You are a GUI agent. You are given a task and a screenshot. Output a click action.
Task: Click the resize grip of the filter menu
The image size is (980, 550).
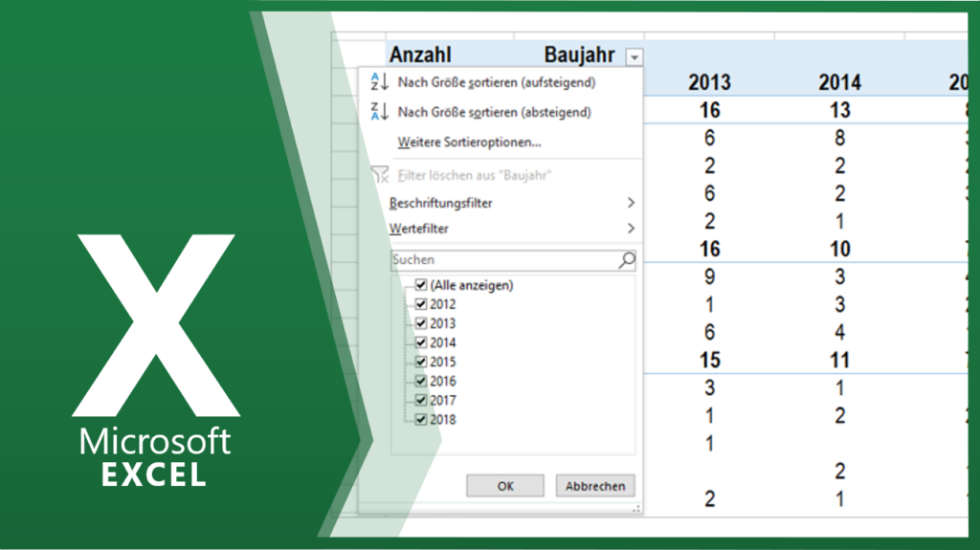click(635, 510)
